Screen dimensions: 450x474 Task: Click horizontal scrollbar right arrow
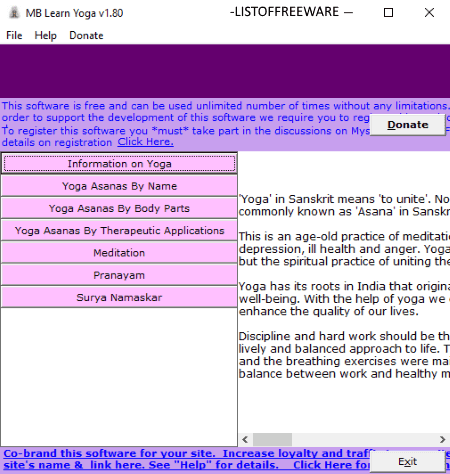click(442, 439)
